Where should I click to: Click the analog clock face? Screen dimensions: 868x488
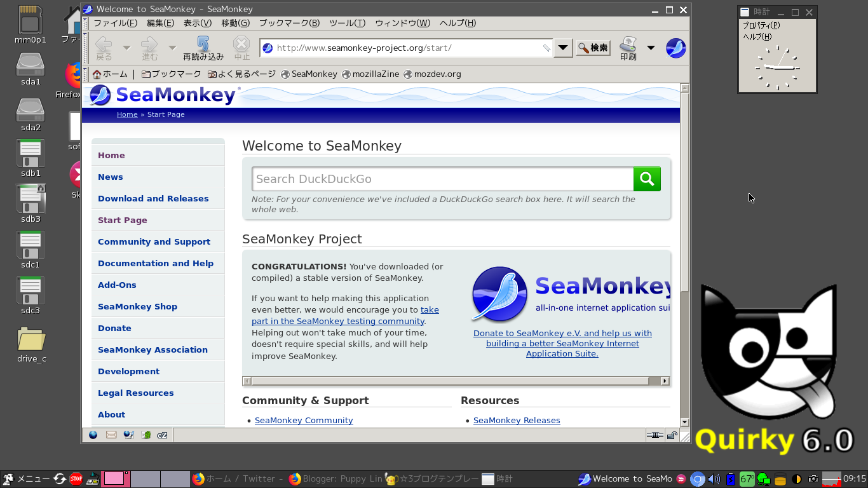[x=777, y=67]
